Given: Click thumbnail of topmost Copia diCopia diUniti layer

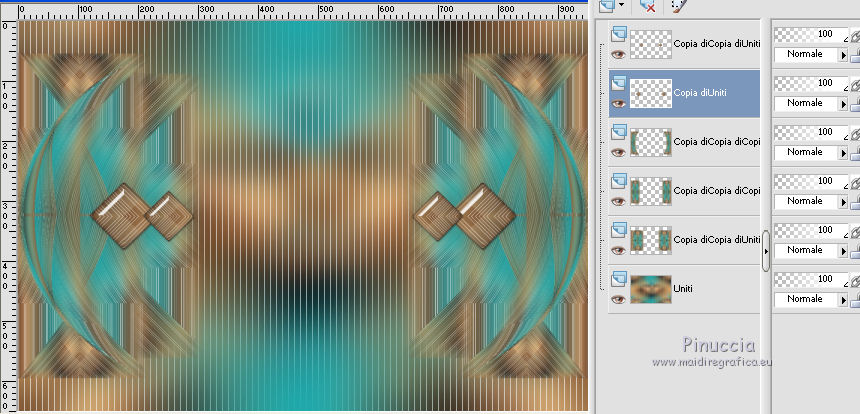Looking at the screenshot, I should [651, 44].
